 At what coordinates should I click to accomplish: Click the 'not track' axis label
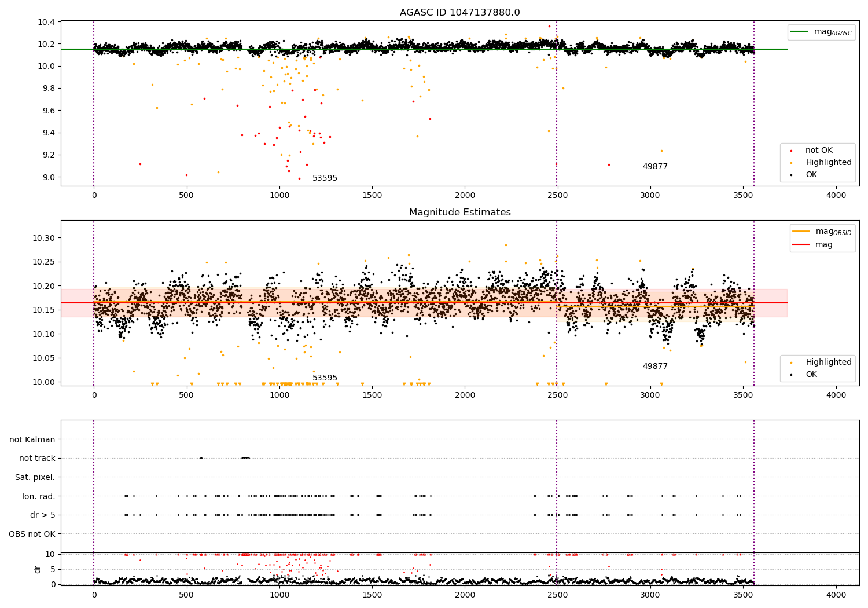pyautogui.click(x=37, y=458)
